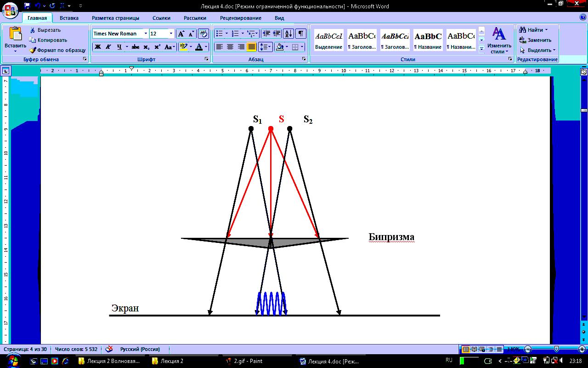The height and width of the screenshot is (368, 588).
Task: Open the Вставка tab
Action: (x=69, y=18)
